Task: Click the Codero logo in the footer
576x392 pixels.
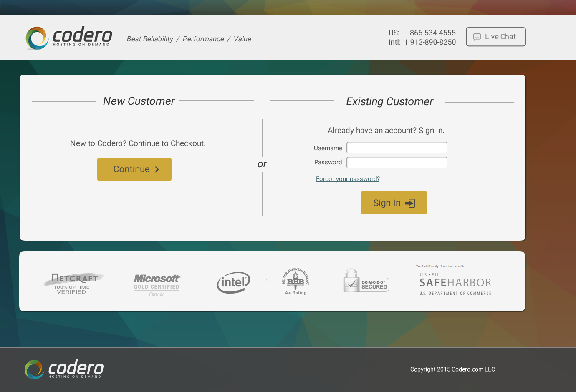Action: coord(64,369)
